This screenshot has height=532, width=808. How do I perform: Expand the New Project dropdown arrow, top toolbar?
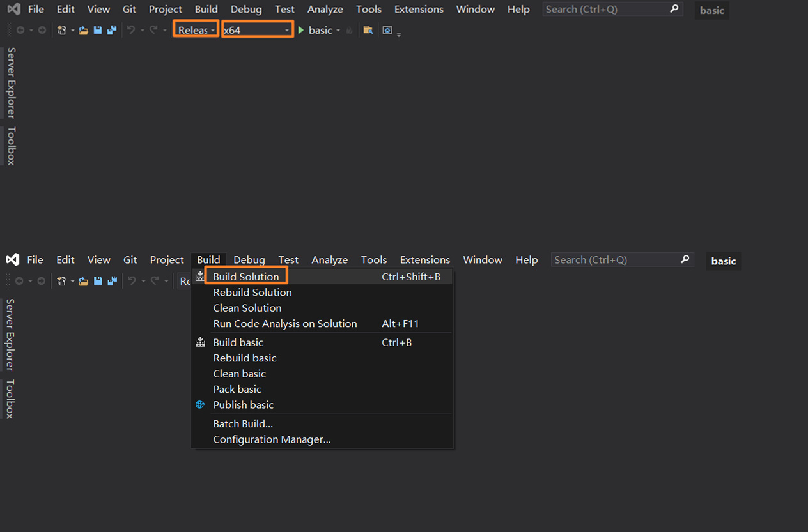(72, 31)
